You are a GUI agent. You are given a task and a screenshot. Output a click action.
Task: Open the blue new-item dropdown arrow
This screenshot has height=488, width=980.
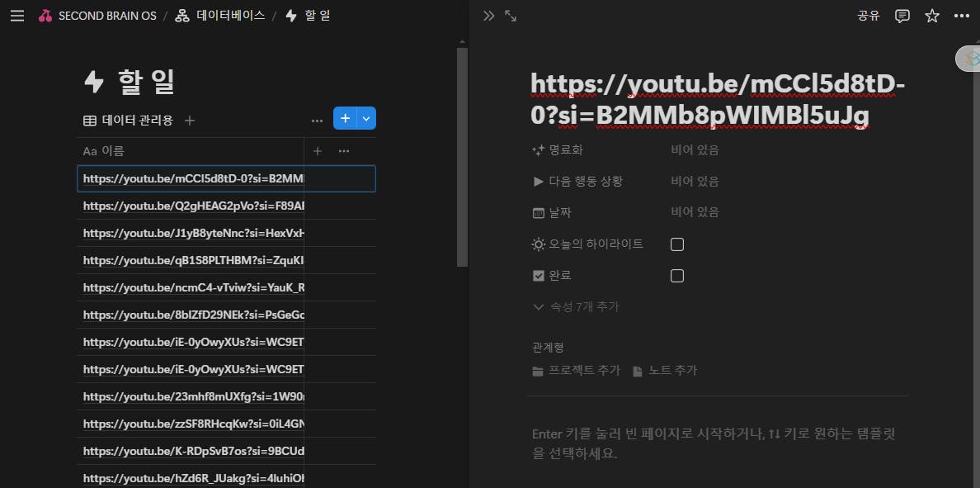367,118
